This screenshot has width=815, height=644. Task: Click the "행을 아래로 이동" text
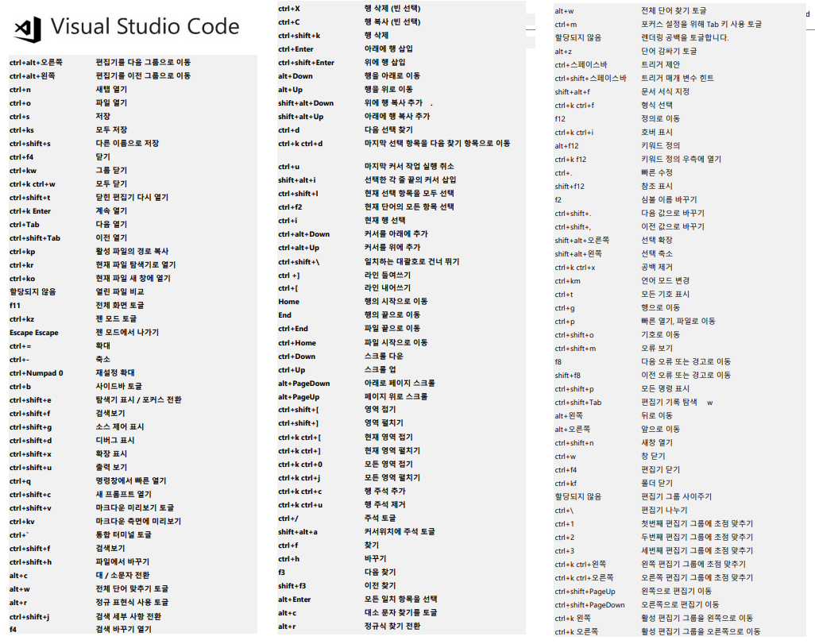click(392, 75)
